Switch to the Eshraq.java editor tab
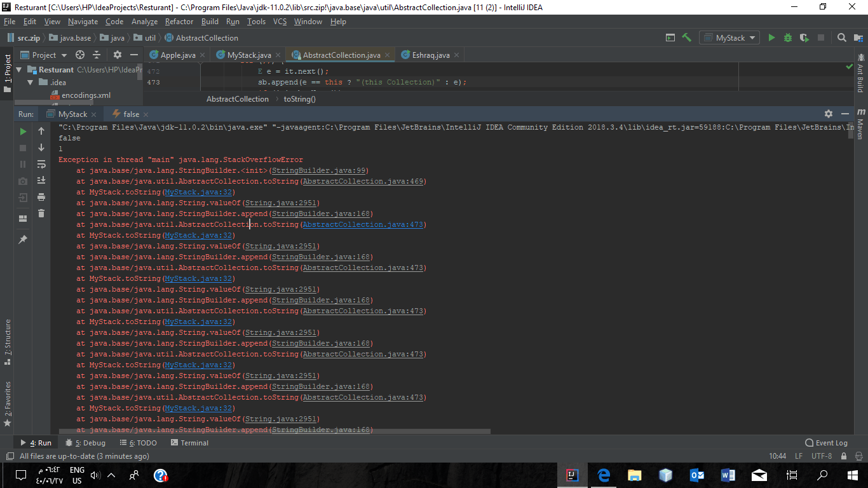Screen dimensions: 868x488 pyautogui.click(x=430, y=55)
